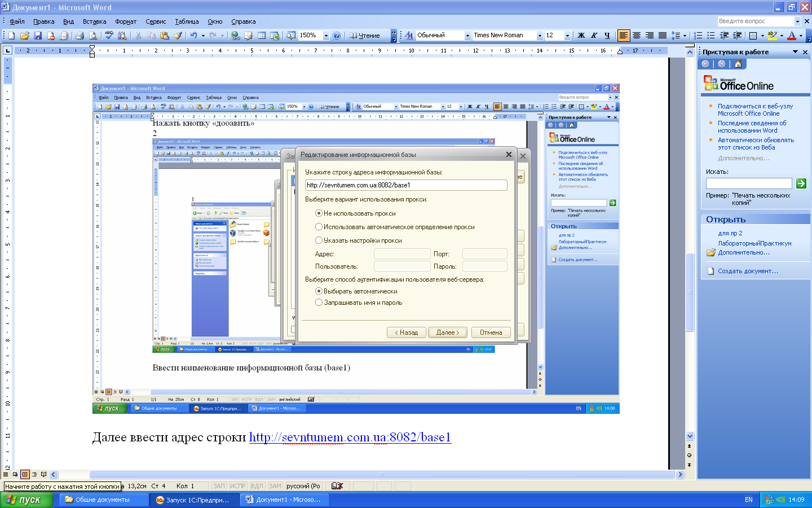812x508 pixels.
Task: Pick highlight color marker swatch
Action: (x=772, y=36)
